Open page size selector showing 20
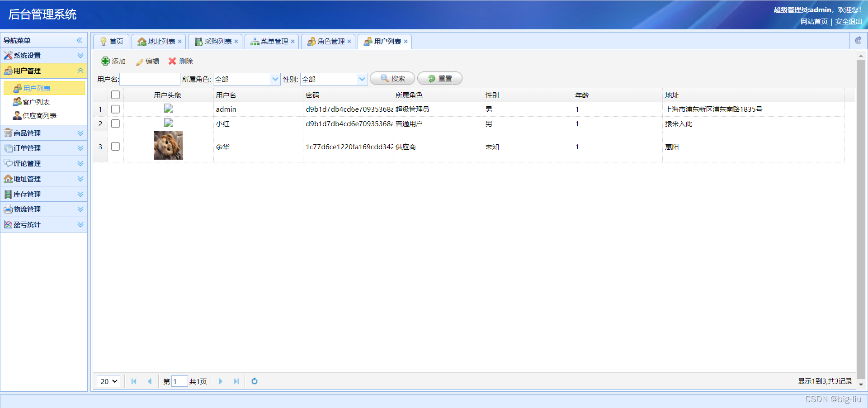Viewport: 868px width, 408px height. coord(108,381)
